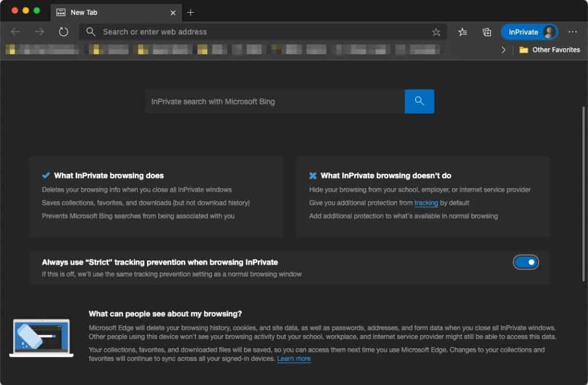Open the Settings and more menu

(572, 32)
